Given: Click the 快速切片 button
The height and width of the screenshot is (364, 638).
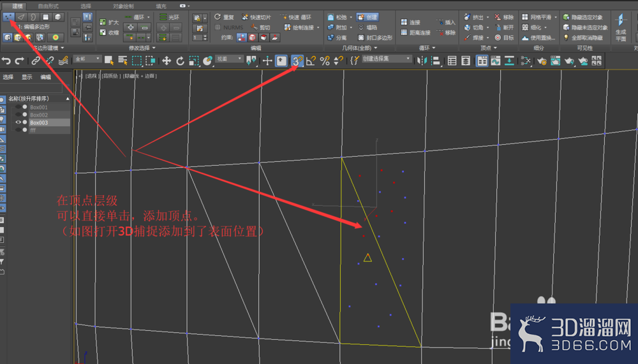Looking at the screenshot, I should point(256,17).
